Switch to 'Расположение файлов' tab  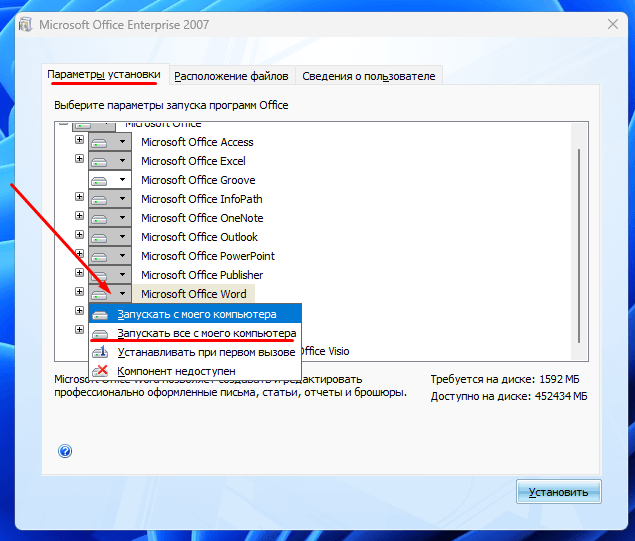[x=231, y=76]
